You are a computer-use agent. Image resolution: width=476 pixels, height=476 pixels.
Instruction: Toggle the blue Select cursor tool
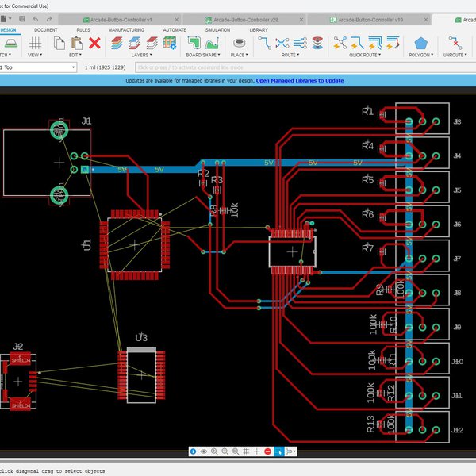278,451
